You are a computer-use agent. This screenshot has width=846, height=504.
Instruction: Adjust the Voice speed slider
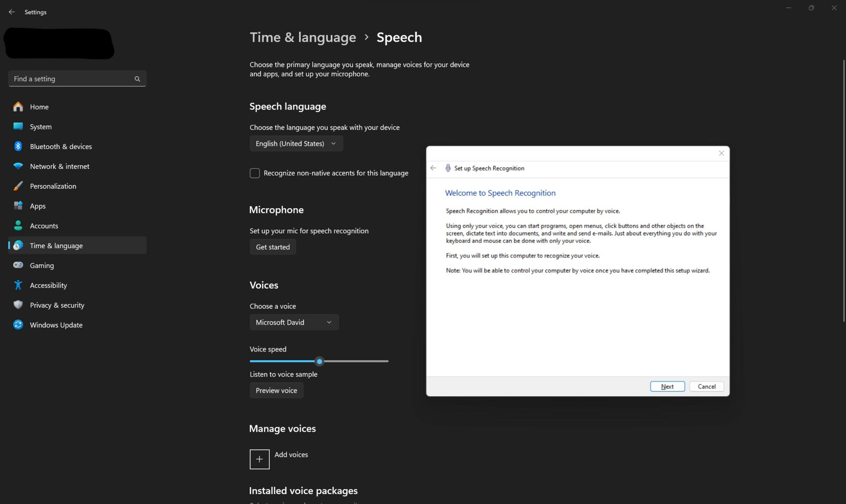[319, 361]
